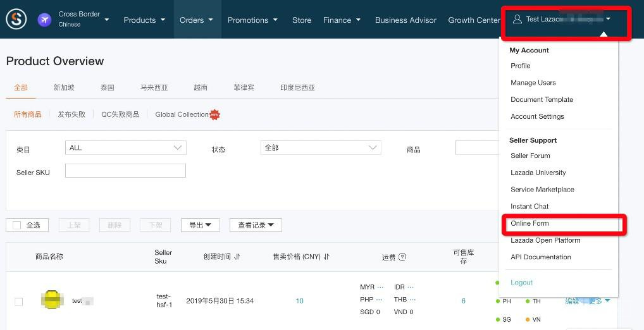Click the user profile icon in header
Image resolution: width=644 pixels, height=330 pixels.
coord(517,19)
